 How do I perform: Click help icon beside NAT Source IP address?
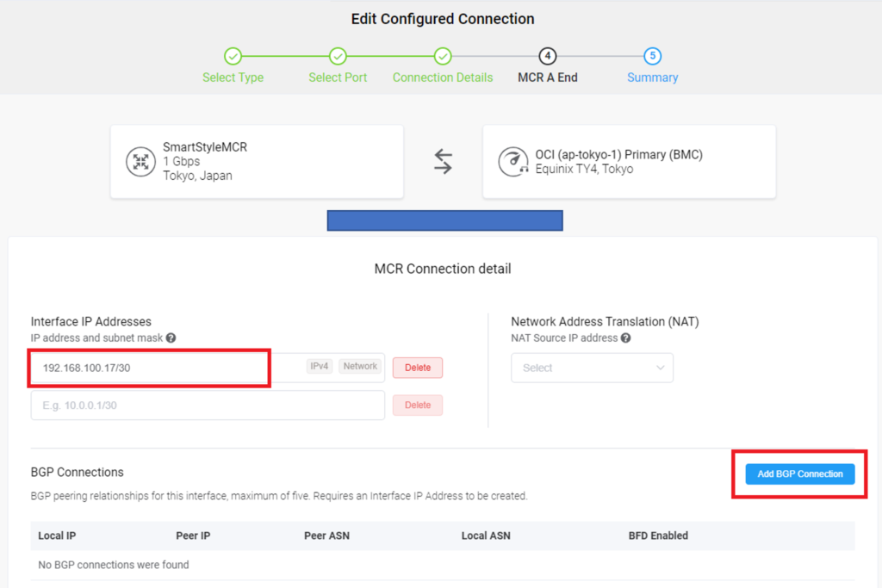pyautogui.click(x=625, y=337)
